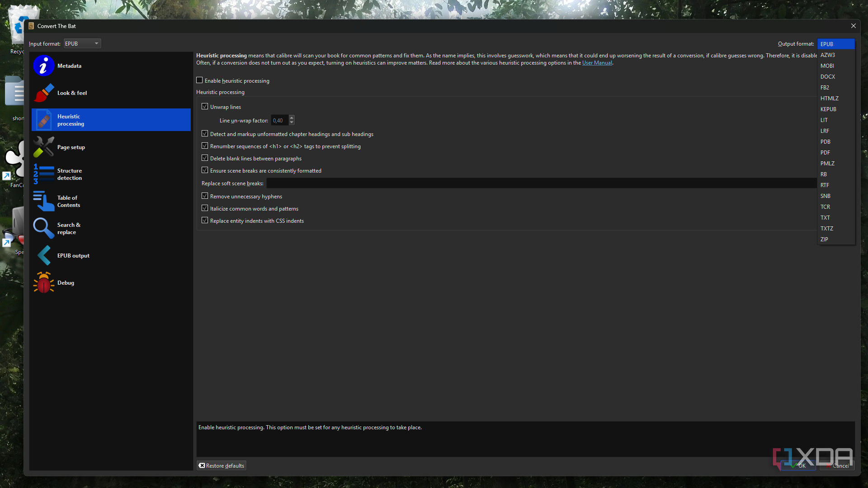
Task: Increase the Line un-wrap factor value
Action: coord(292,118)
